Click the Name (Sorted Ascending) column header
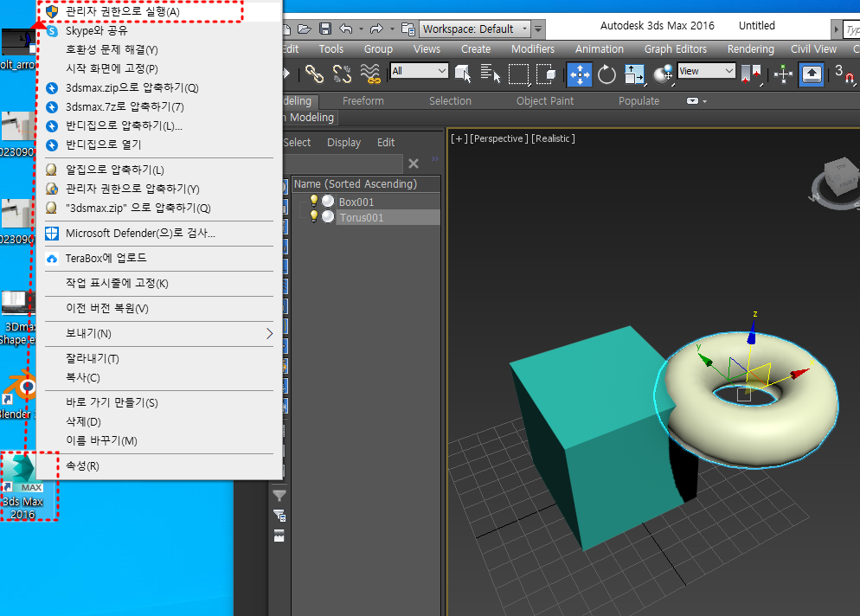 (x=366, y=184)
